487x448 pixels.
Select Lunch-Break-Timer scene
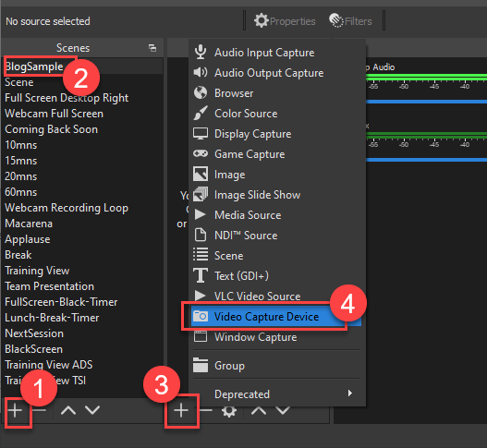coord(82,318)
